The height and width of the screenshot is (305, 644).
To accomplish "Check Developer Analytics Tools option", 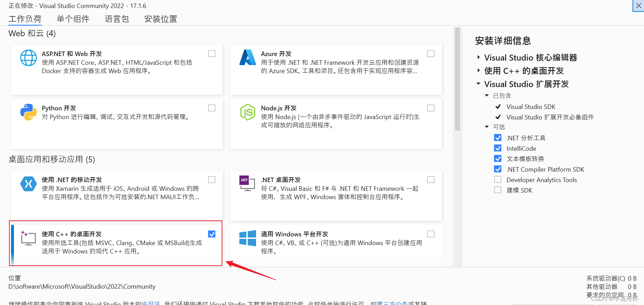I will [x=498, y=180].
